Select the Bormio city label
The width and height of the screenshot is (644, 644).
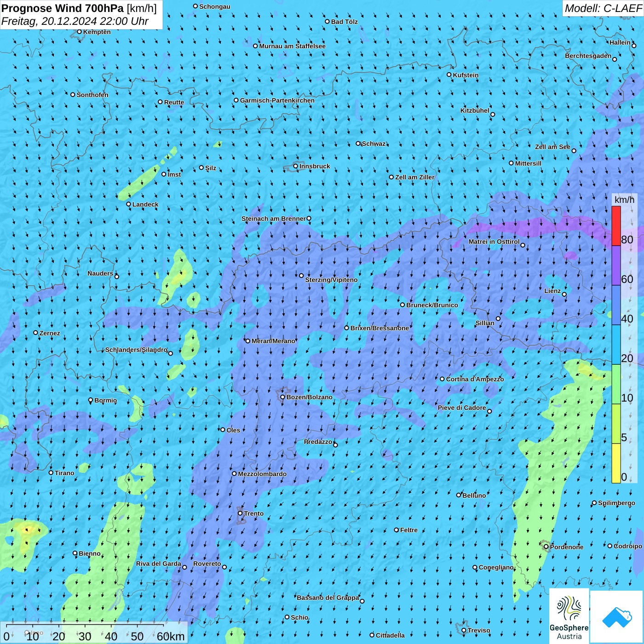coord(105,400)
